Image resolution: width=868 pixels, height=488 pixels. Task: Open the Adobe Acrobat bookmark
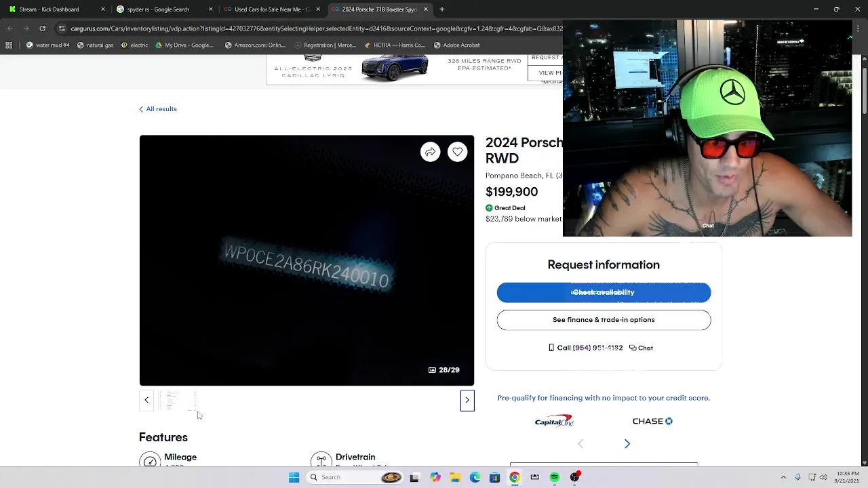pos(456,45)
